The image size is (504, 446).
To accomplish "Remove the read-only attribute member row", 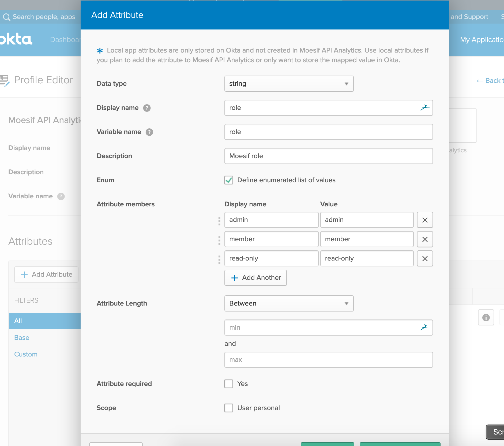I will 425,258.
